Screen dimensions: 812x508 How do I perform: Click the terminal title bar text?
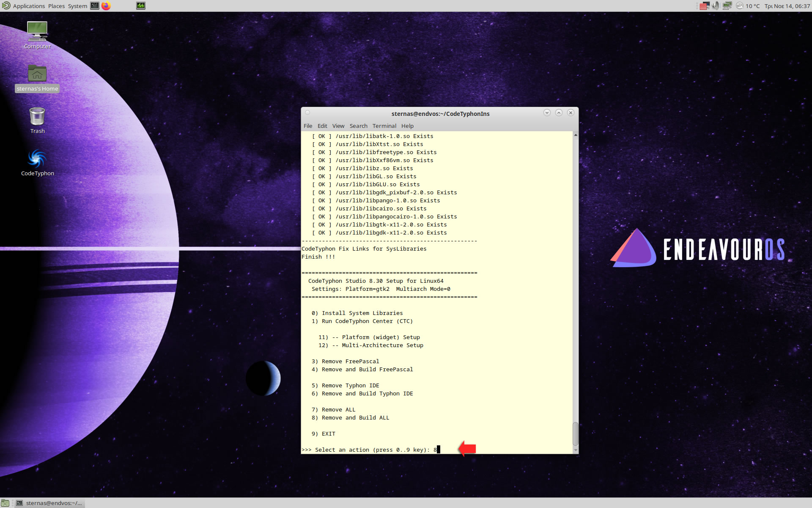coord(440,113)
